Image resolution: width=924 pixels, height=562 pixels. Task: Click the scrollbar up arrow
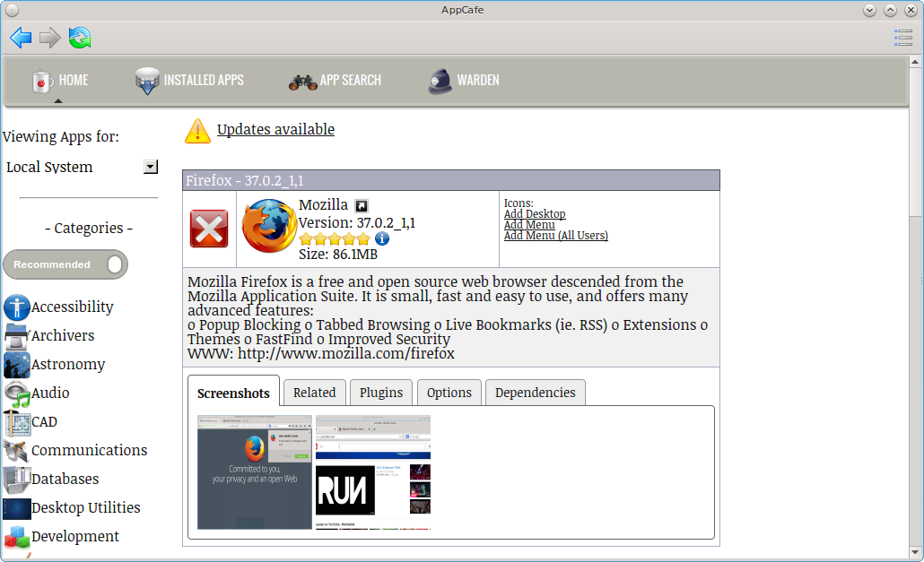pos(914,61)
